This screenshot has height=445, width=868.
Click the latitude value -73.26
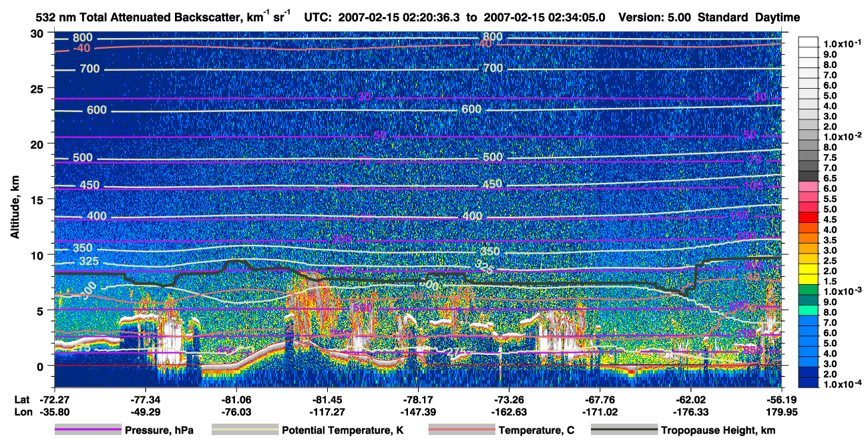[x=509, y=399]
